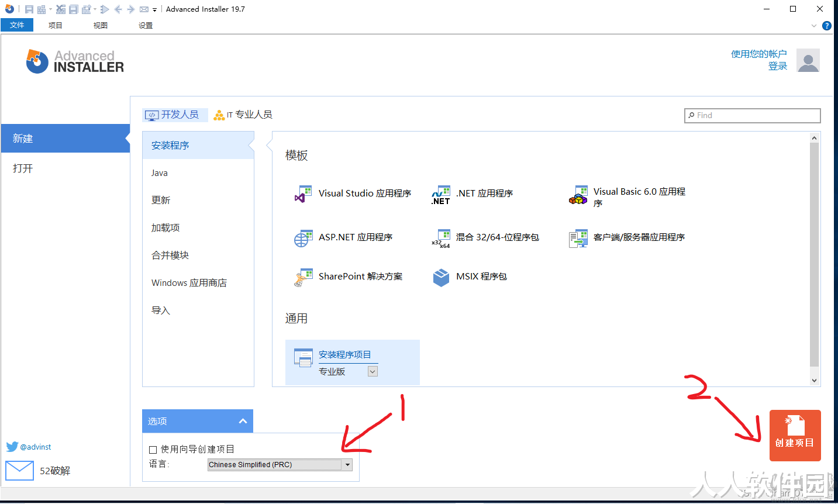Open the Build icon's dropdown arrow
Viewport: 838px width, 504px height.
coord(50,9)
